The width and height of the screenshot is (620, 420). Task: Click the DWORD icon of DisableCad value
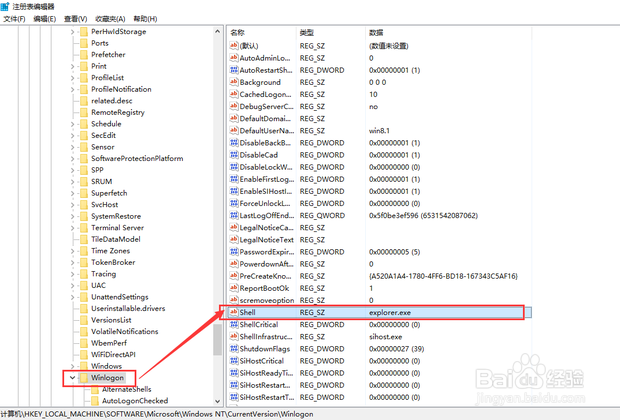pyautogui.click(x=234, y=155)
